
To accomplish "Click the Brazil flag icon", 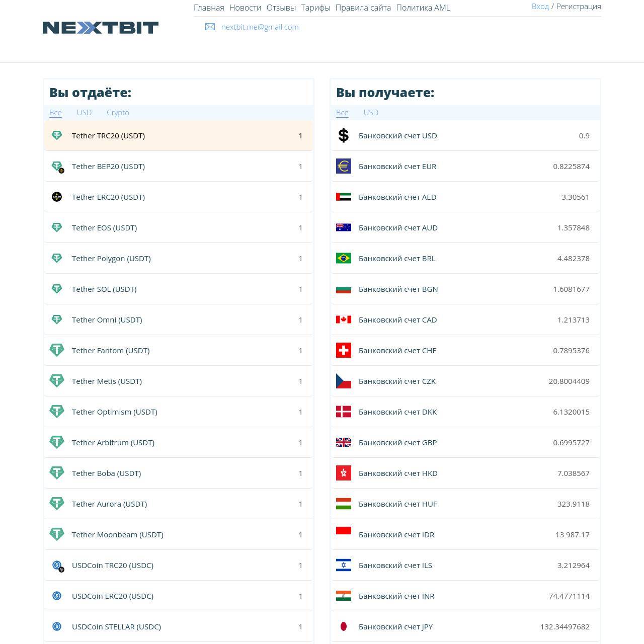I will 344,258.
